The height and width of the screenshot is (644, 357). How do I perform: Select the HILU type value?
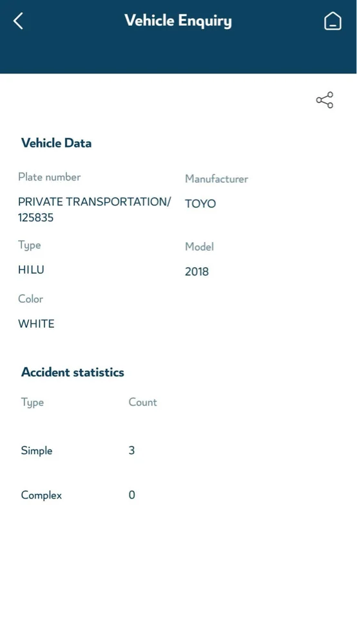click(31, 270)
